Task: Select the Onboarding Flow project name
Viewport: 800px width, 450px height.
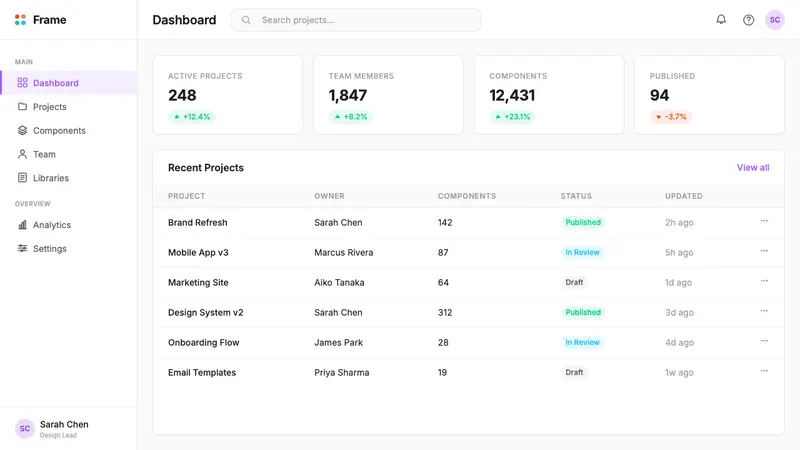Action: point(204,342)
